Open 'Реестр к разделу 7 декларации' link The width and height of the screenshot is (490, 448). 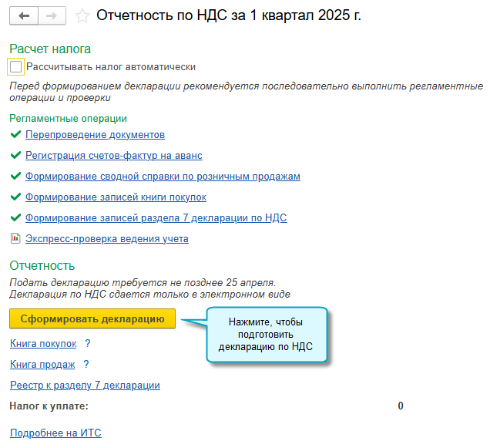85,386
